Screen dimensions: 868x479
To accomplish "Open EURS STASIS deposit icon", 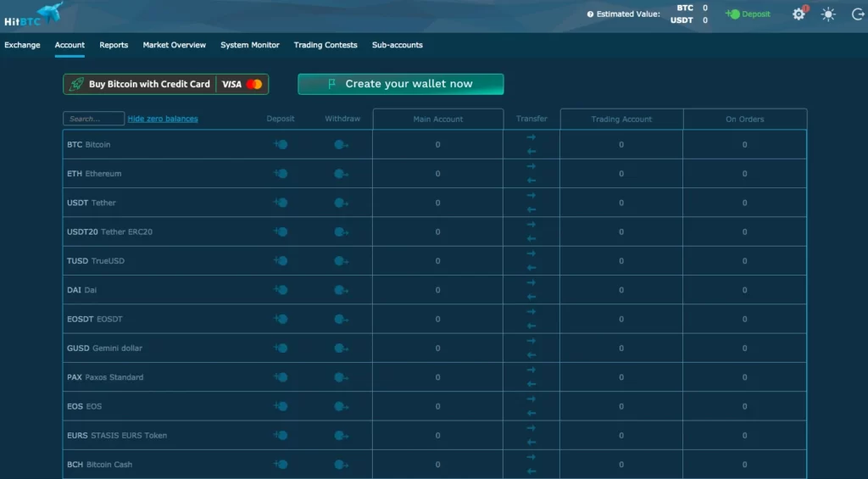I will click(281, 435).
